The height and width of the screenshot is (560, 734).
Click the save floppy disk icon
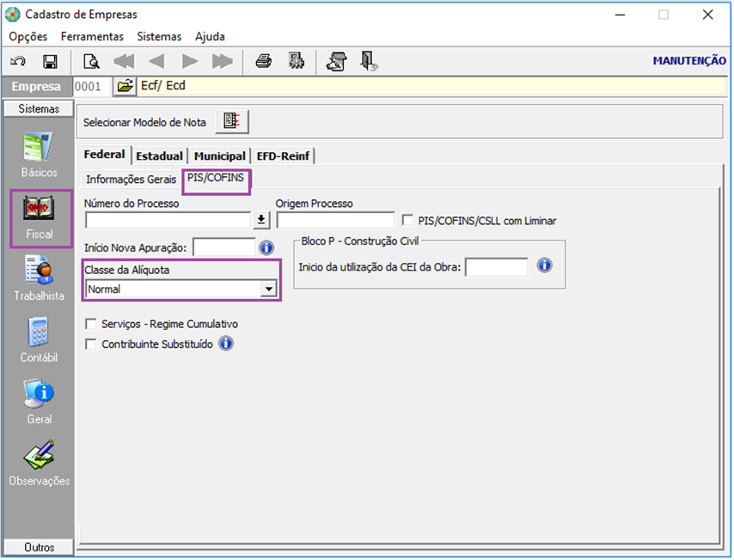pos(50,61)
